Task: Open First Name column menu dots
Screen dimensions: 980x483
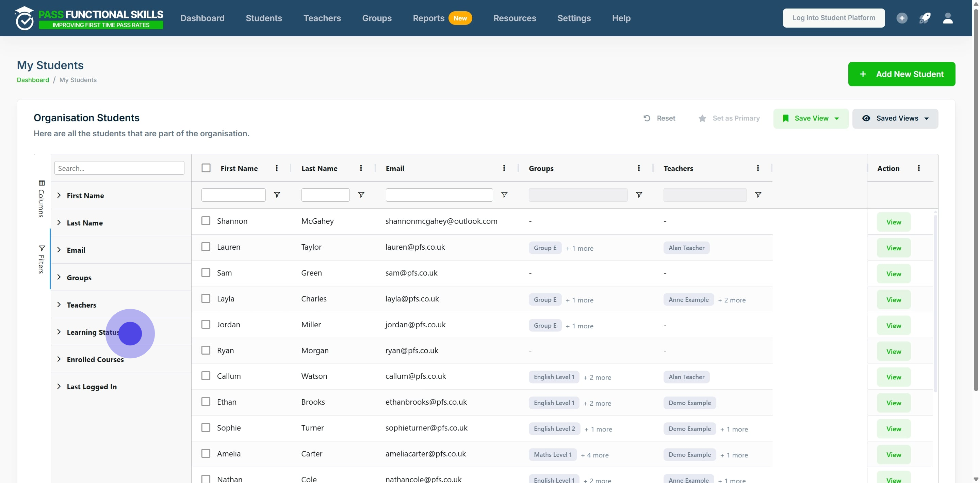Action: 277,168
